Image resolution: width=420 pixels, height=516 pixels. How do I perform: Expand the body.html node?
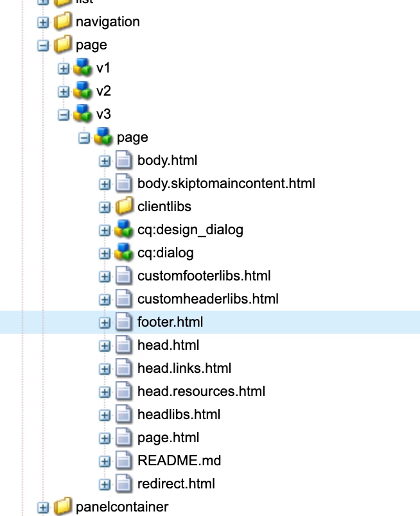pos(105,161)
